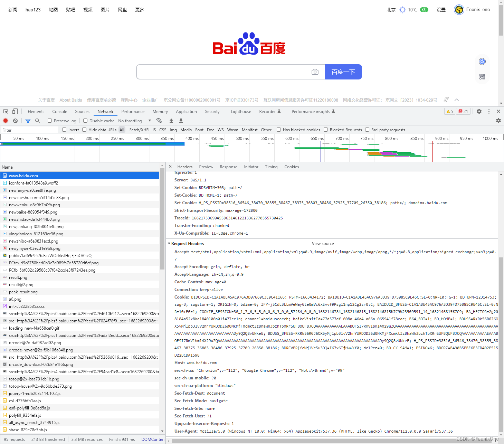Viewport: 504px width, 444px height.
Task: Open the hao123 link
Action: pos(33,10)
